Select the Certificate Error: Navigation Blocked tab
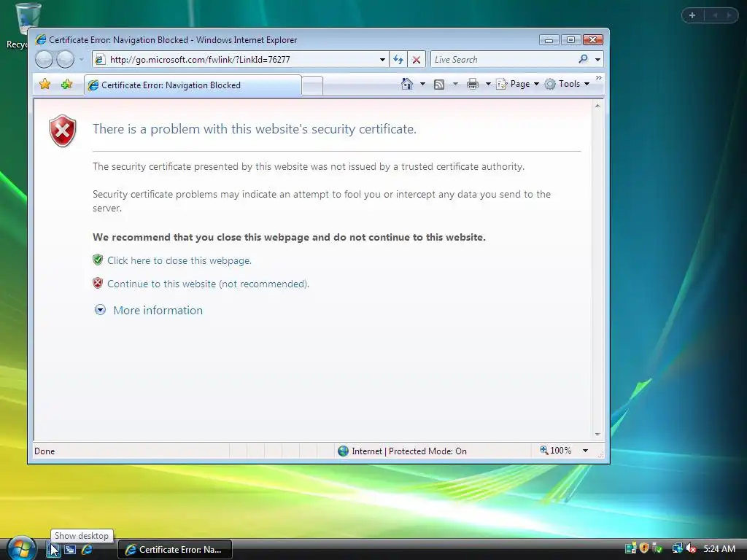747x560 pixels. coord(193,85)
